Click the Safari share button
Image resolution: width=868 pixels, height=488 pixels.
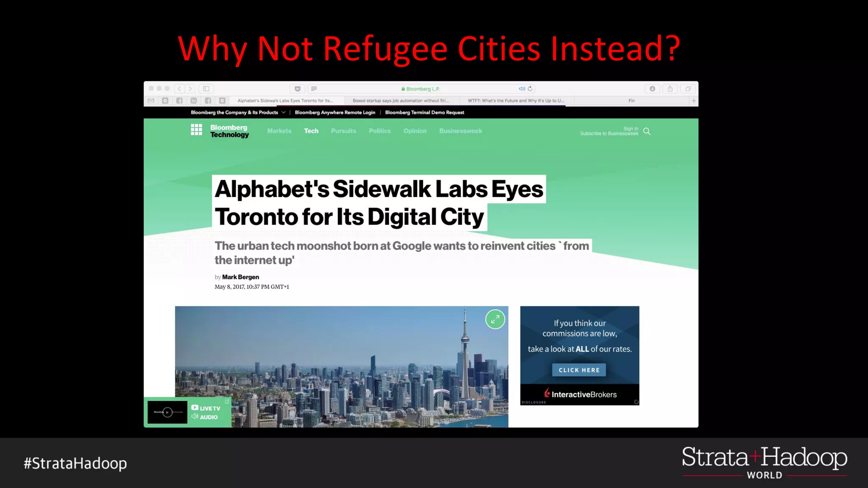click(x=670, y=89)
